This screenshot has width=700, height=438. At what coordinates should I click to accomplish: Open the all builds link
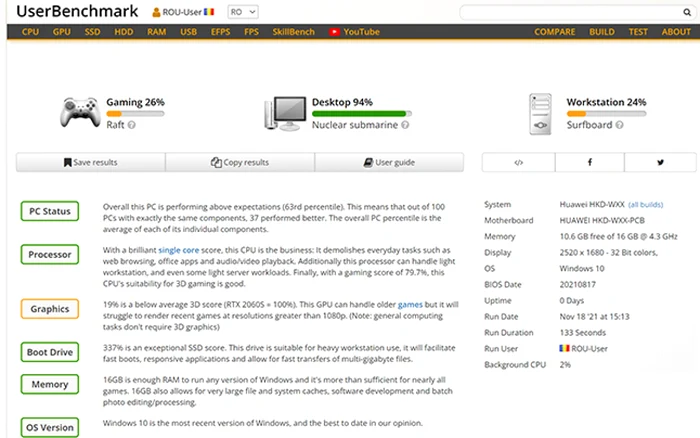[646, 205]
